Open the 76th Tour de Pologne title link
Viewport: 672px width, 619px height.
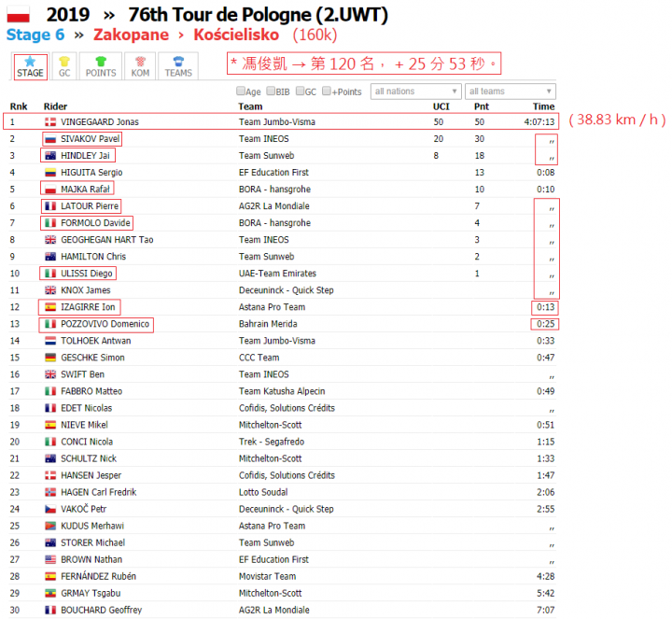pos(258,15)
